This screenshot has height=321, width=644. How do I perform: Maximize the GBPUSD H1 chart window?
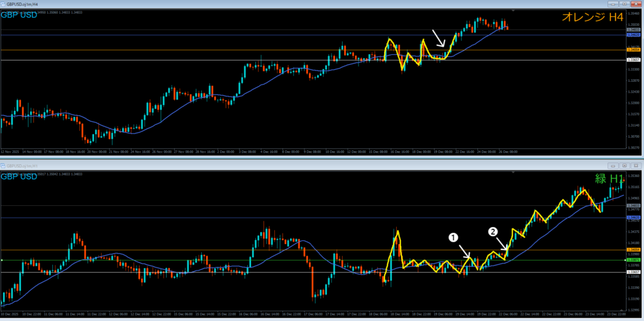coord(625,165)
